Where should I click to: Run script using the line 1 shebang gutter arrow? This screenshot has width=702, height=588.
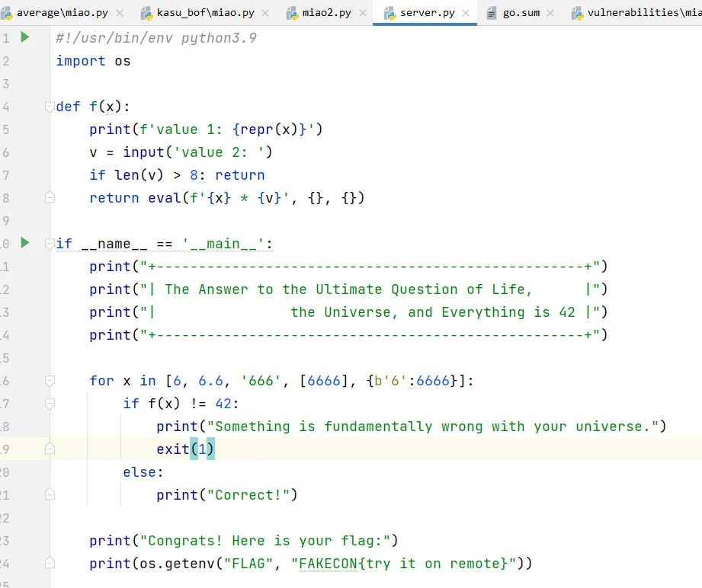tap(25, 37)
